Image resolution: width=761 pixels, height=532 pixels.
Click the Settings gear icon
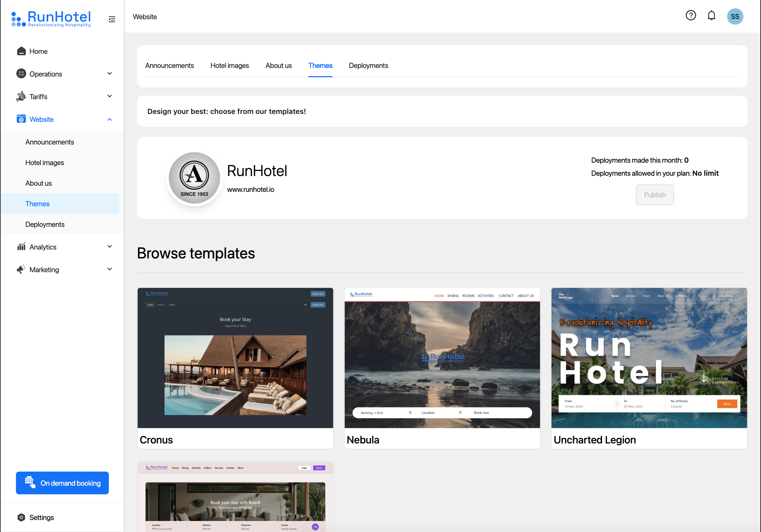pos(21,517)
